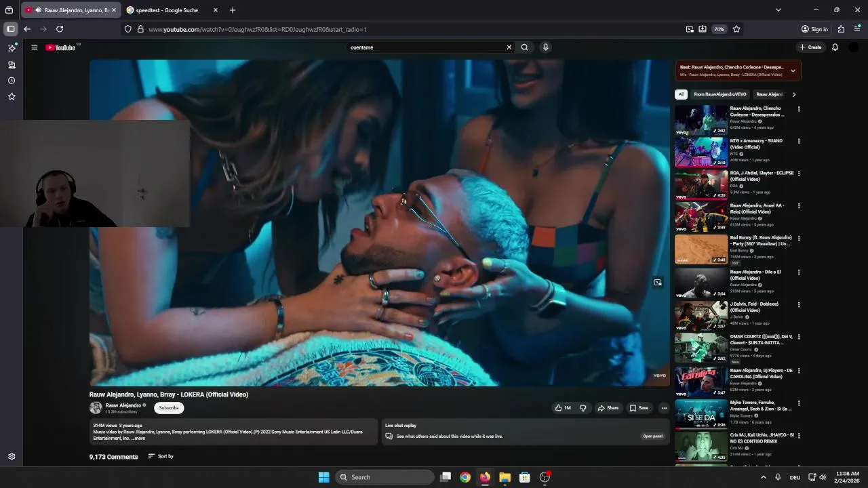Go back to the previous page
Screen dimensions: 868x488
[27, 29]
